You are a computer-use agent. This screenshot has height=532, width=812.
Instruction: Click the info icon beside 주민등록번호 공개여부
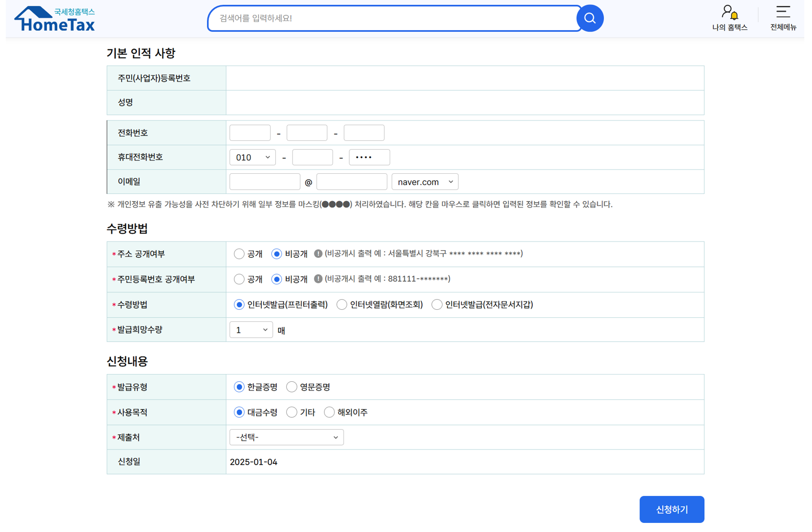pos(318,278)
